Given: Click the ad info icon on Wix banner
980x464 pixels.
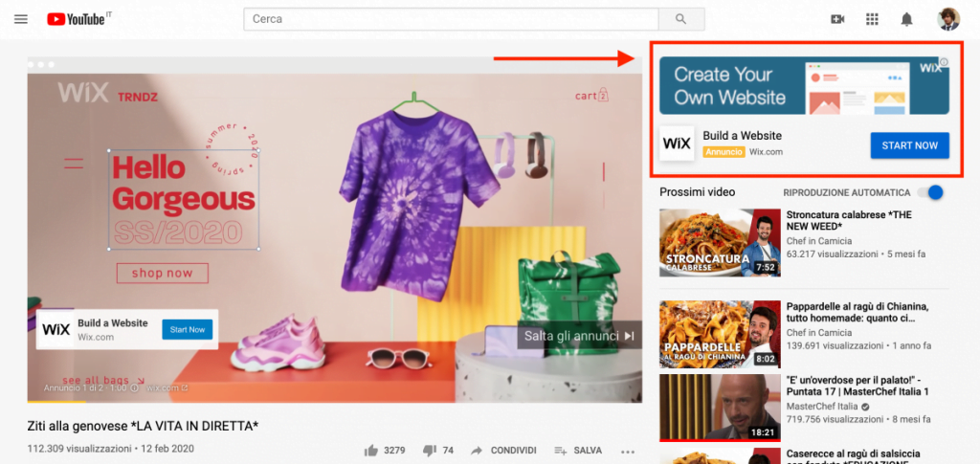Looking at the screenshot, I should coord(944,62).
